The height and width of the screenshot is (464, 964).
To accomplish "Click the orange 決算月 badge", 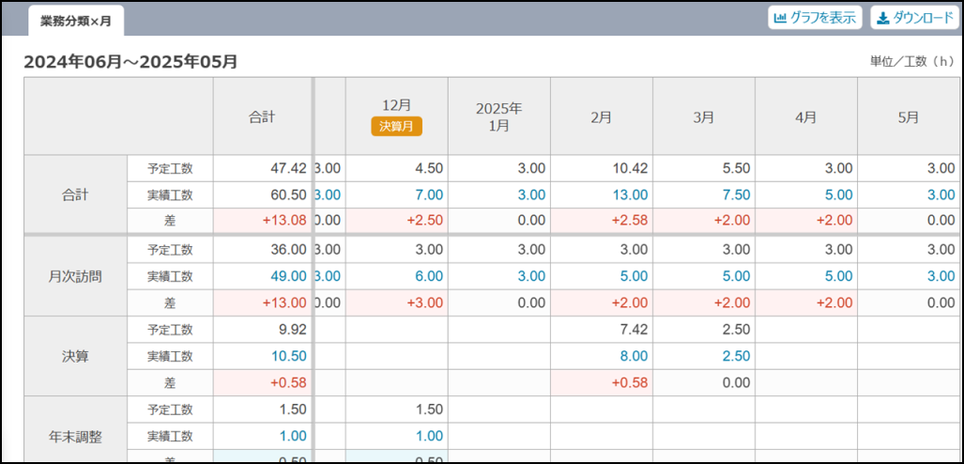I will tap(396, 126).
